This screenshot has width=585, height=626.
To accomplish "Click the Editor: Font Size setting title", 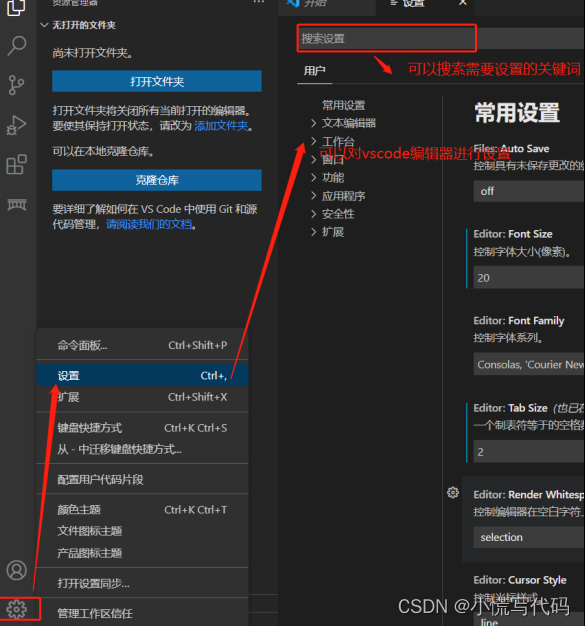I will 513,234.
